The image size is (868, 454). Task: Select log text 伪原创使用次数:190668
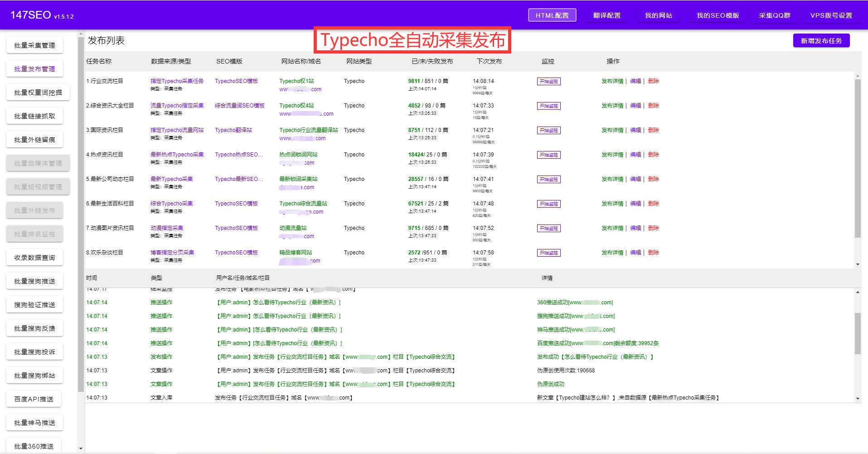[x=566, y=371]
